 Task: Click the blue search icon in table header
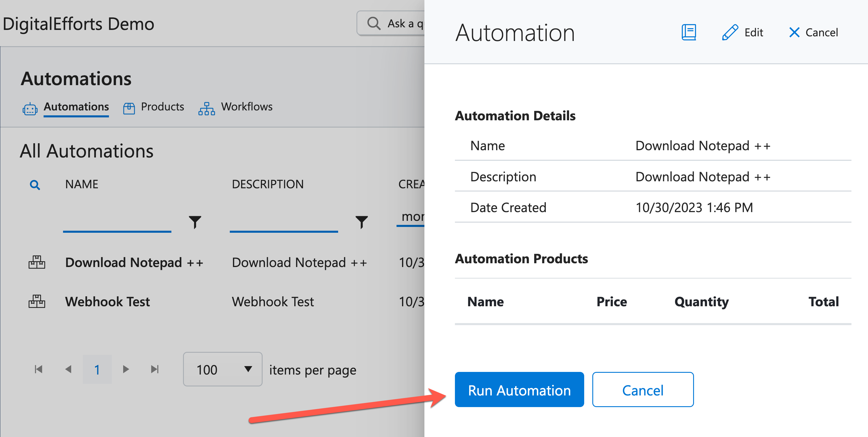tap(35, 185)
